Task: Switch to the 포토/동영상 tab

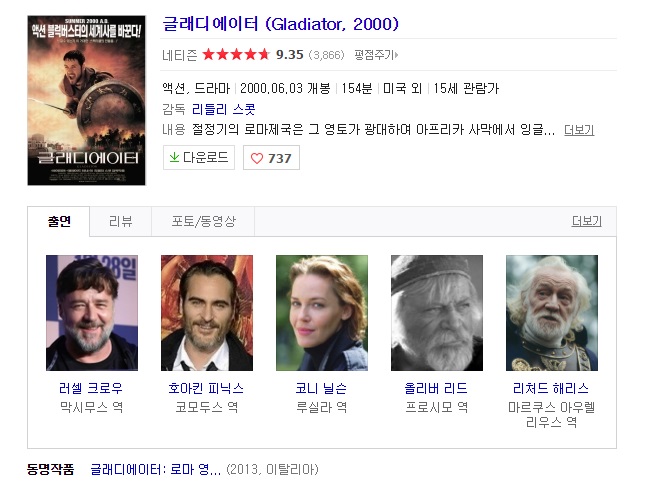Action: point(203,221)
